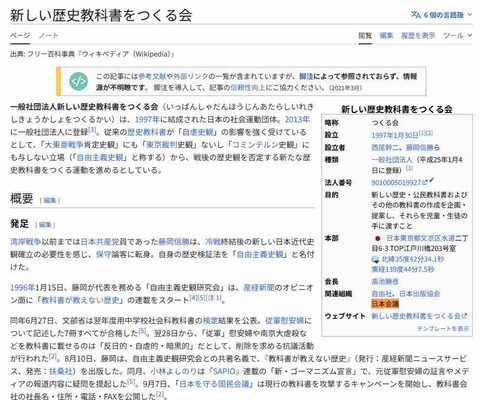Viewport: 480px width, 400px height.
Task: Open the 自由社 link in infobox
Action: click(x=381, y=294)
